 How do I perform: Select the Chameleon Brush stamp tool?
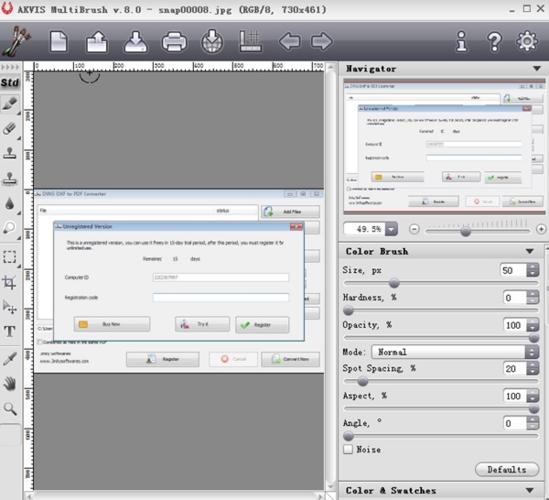(x=10, y=179)
